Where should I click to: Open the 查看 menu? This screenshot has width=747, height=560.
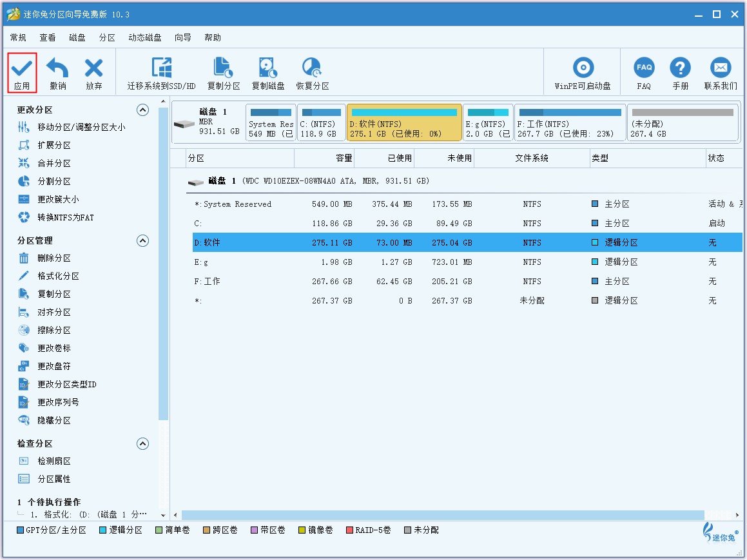coord(48,37)
